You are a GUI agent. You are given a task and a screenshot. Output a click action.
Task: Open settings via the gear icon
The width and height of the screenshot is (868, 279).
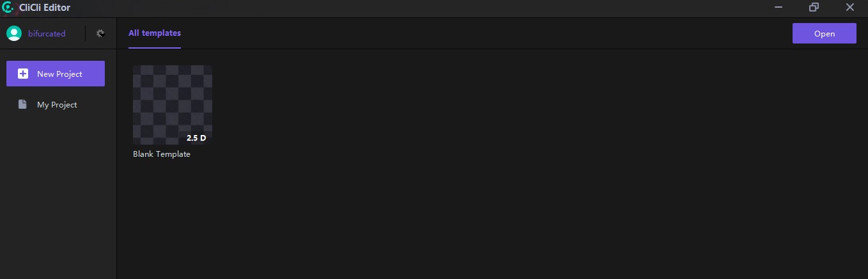point(100,33)
